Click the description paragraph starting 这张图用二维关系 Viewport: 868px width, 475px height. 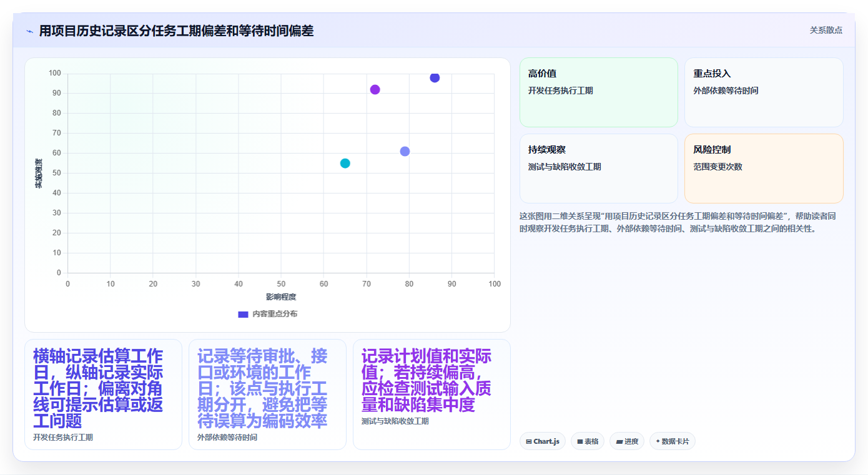(x=678, y=222)
